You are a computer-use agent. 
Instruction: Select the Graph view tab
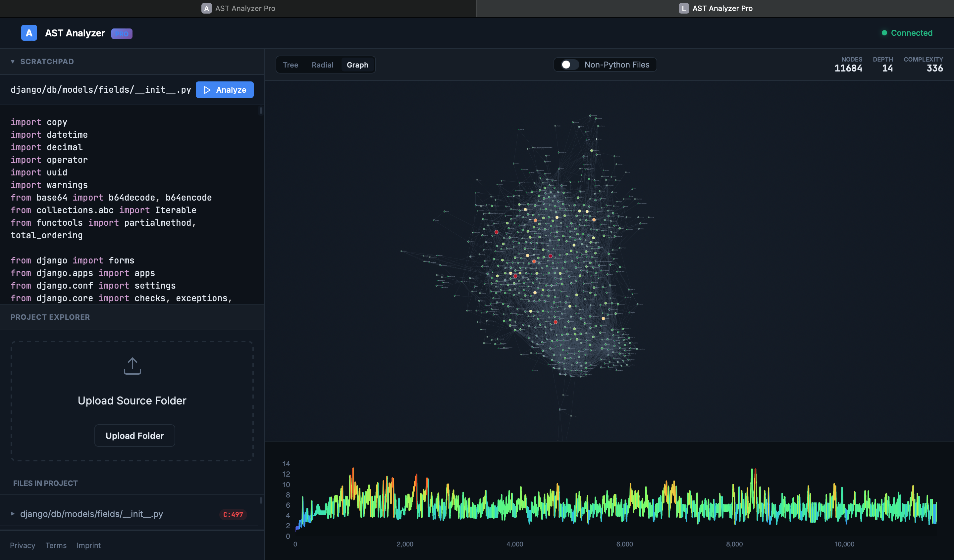click(x=357, y=65)
